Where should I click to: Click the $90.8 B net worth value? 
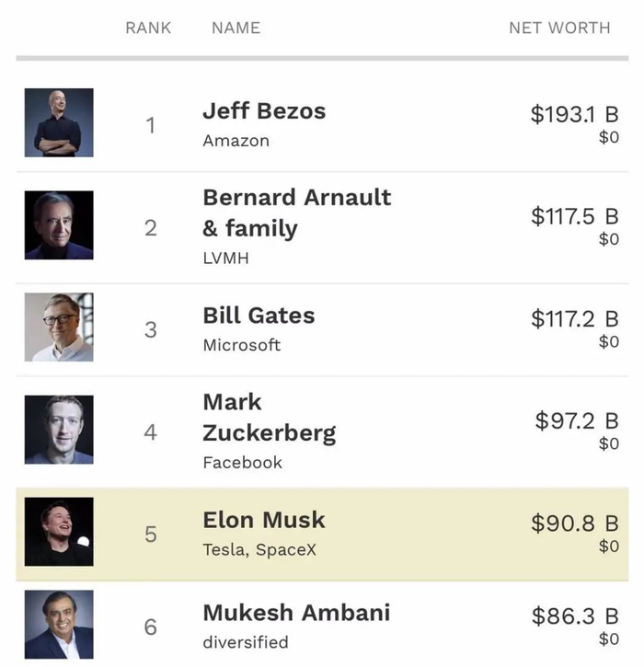pos(574,523)
